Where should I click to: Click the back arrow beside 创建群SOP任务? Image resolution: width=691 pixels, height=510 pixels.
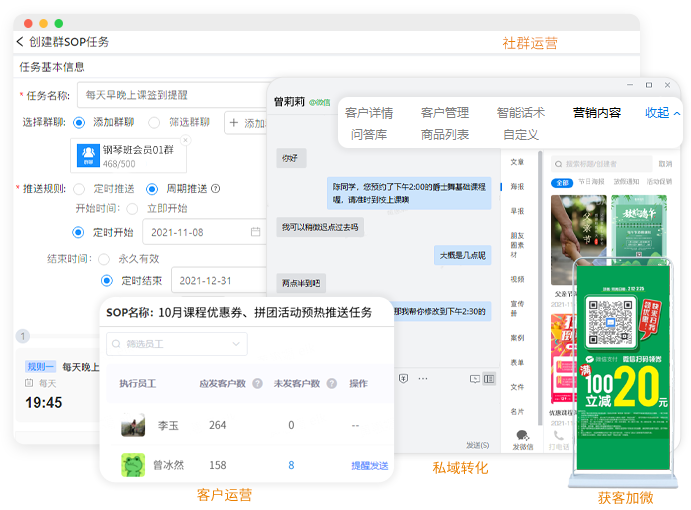click(20, 42)
